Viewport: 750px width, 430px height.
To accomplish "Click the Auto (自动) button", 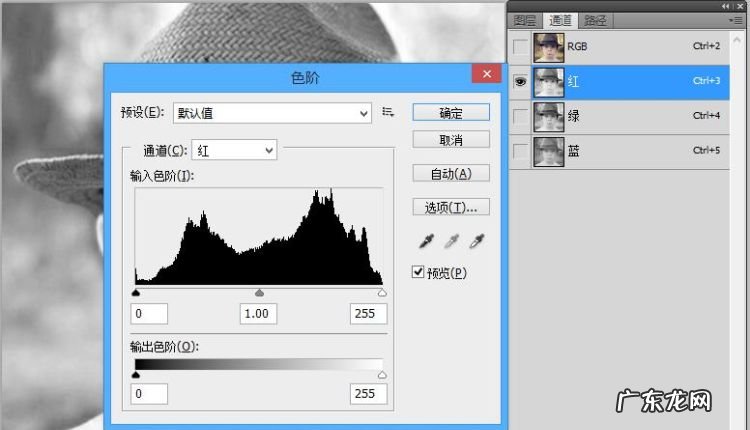I will [x=450, y=173].
